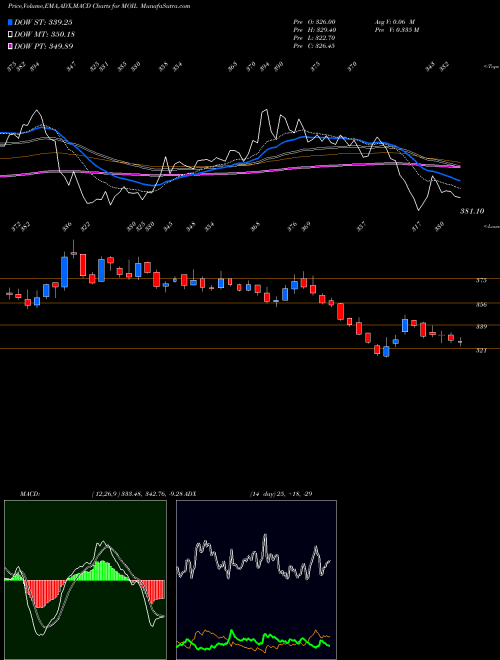Screen dimensions: 500x660
Task: Click the 339 price level label
Action: coord(481,327)
